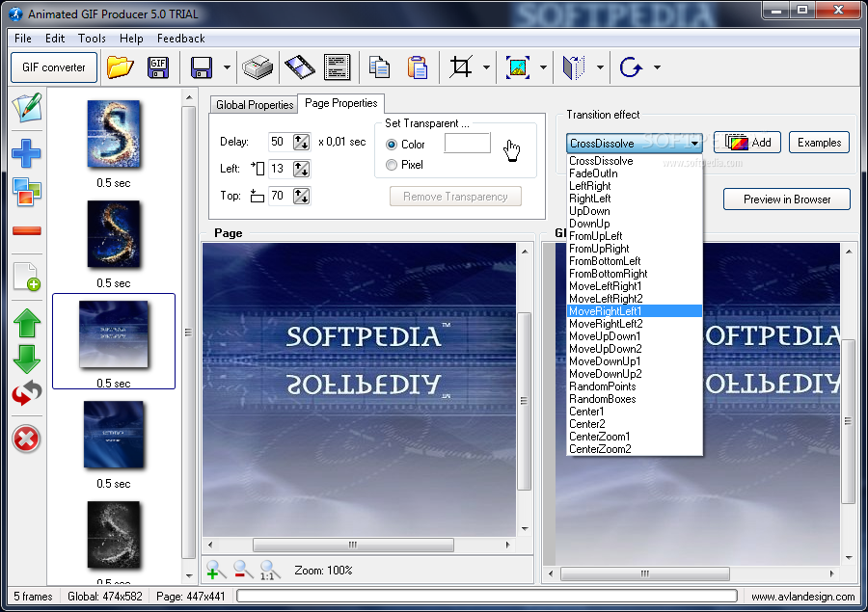Click the red X delete icon
Viewport: 868px width, 612px height.
(x=26, y=439)
